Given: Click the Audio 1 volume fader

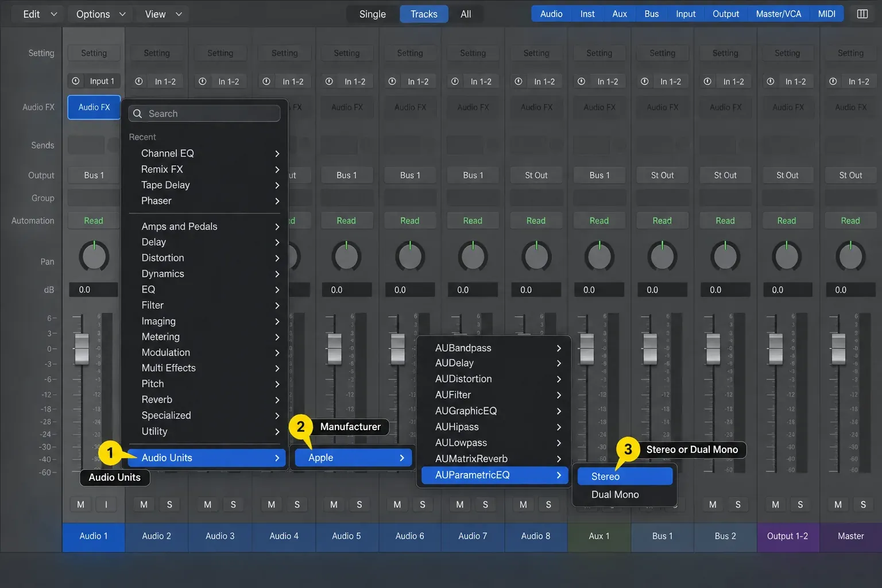Looking at the screenshot, I should pos(82,349).
